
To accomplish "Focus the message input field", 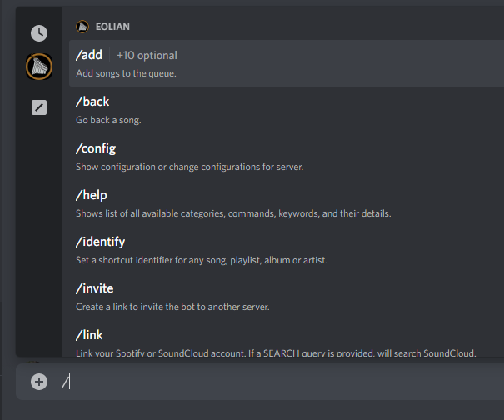I will coord(275,382).
